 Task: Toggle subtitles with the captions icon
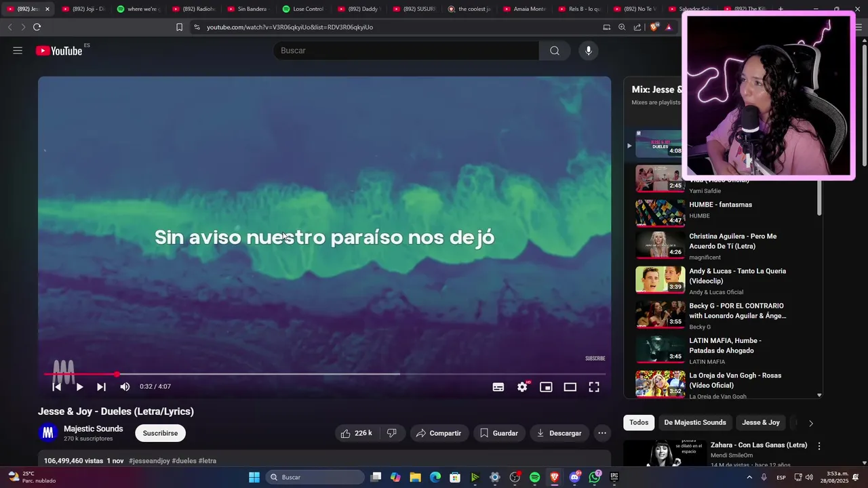498,387
